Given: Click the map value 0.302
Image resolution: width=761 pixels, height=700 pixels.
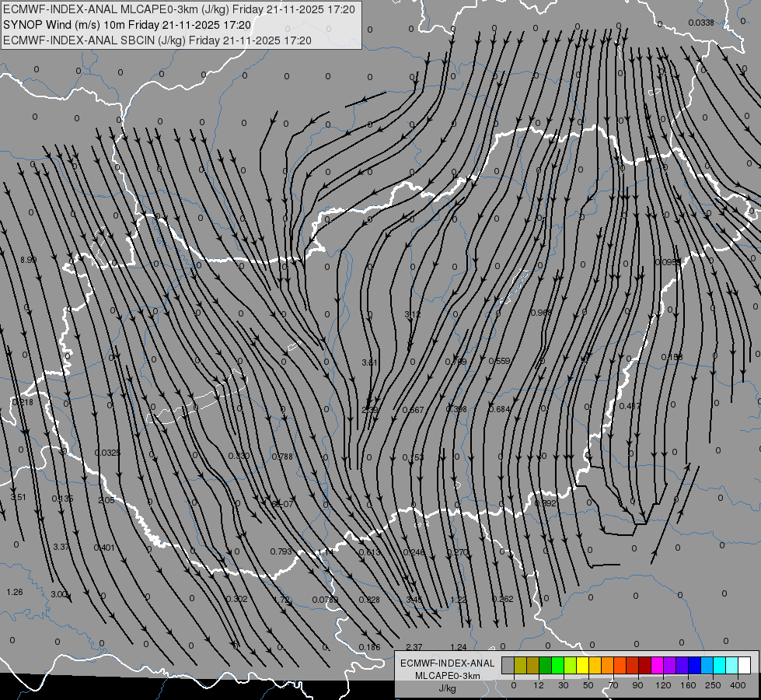Looking at the screenshot, I should tap(237, 599).
